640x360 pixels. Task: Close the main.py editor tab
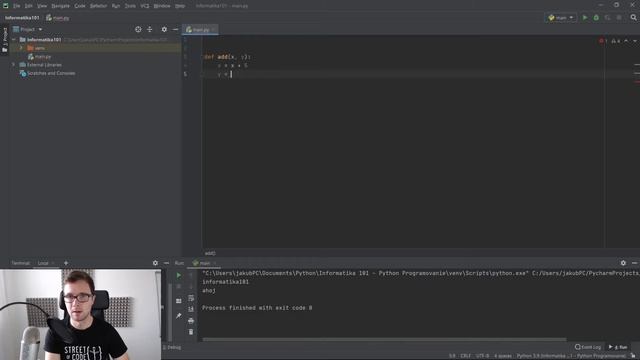(x=214, y=30)
